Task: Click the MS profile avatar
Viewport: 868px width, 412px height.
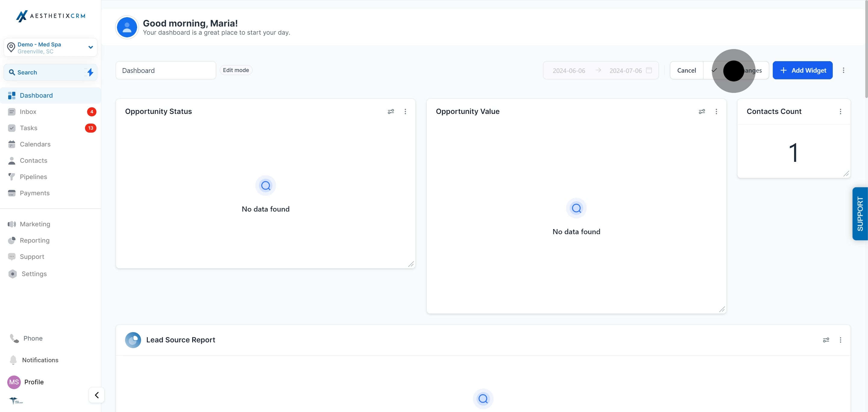Action: click(14, 382)
